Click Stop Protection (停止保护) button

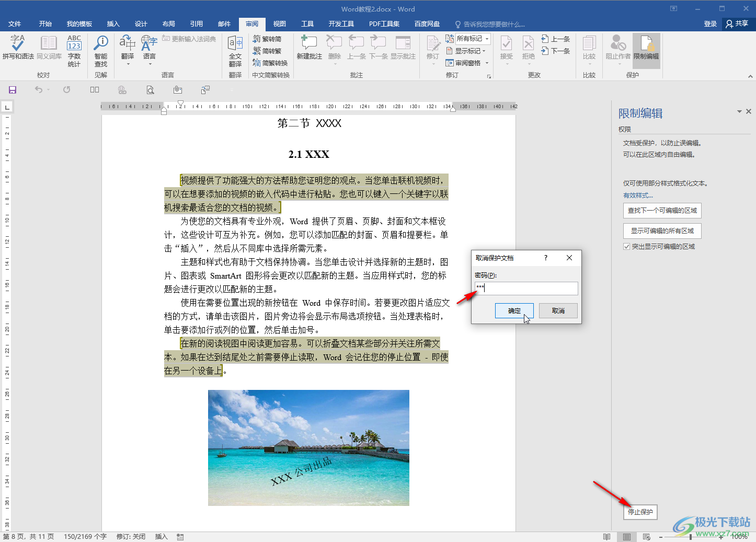click(x=640, y=512)
